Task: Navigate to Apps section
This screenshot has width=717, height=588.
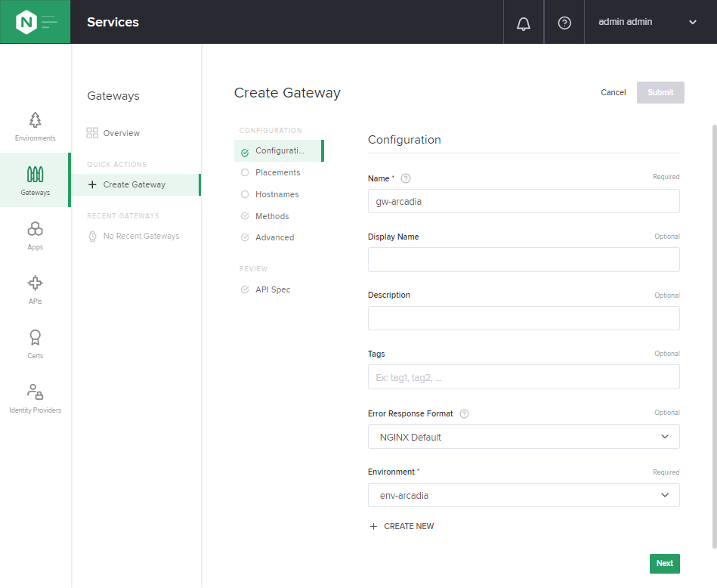Action: (36, 235)
